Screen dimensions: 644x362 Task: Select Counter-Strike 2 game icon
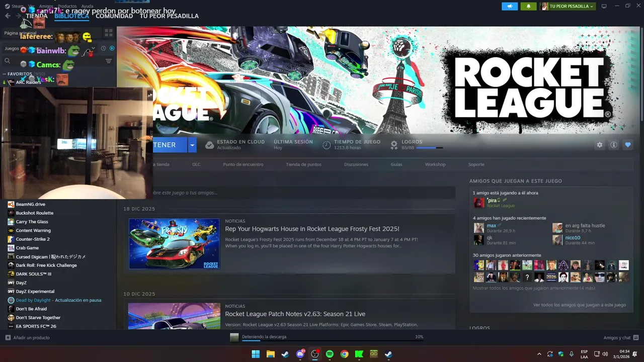(x=11, y=239)
